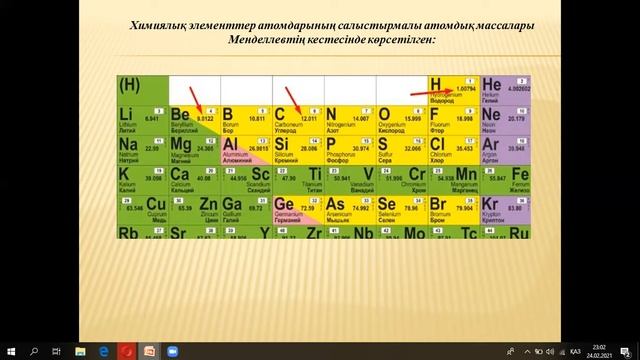Viewport: 640px width, 360px height.
Task: Click the He helium cell
Action: (x=506, y=90)
